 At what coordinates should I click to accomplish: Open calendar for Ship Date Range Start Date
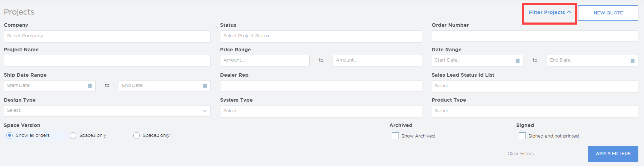(x=90, y=86)
